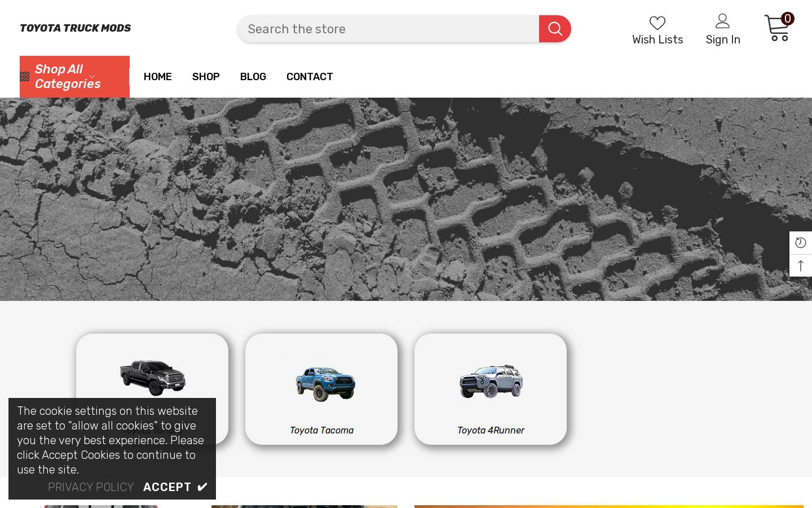Screen dimensions: 812x508
Task: Open the Toyota Tacoma category card
Action: 321,389
